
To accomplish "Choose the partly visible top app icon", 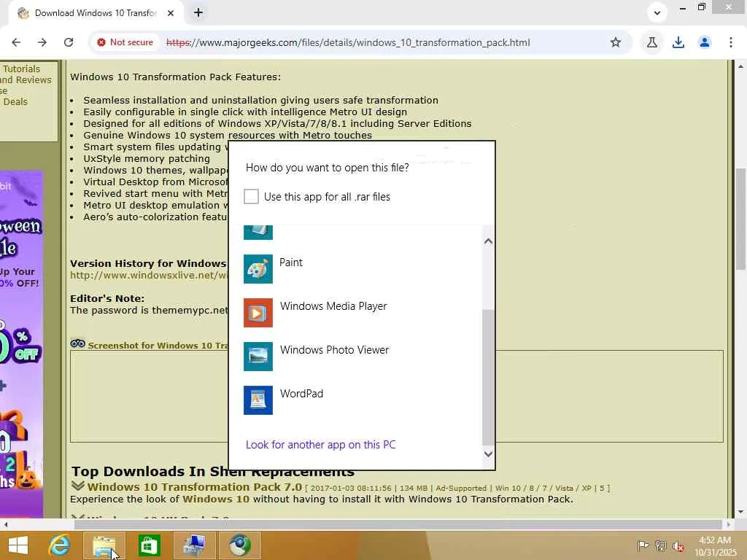I will [258, 233].
